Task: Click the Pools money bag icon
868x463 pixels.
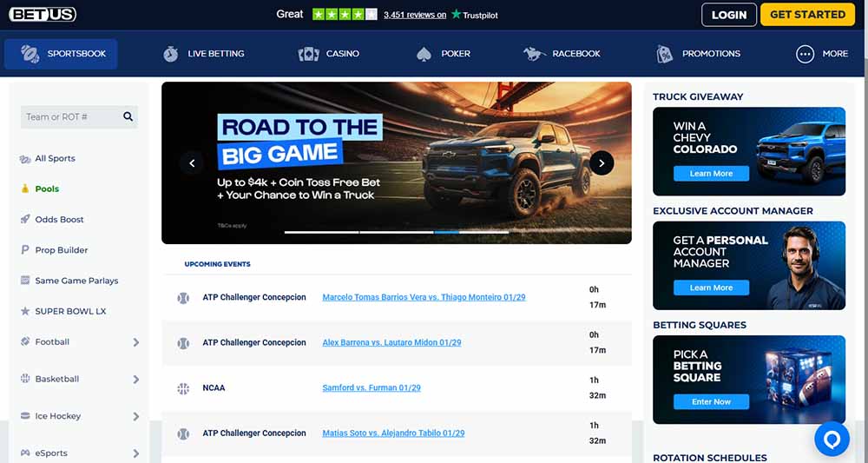Action: pos(25,189)
